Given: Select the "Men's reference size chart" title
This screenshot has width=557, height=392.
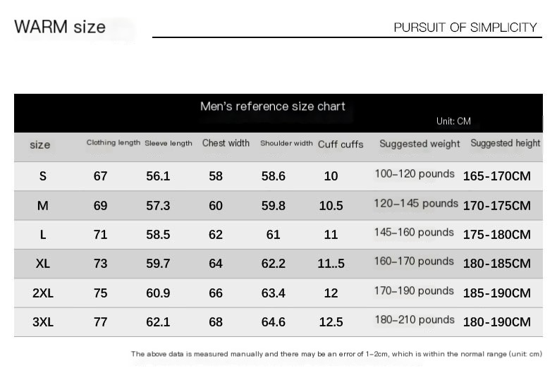Looking at the screenshot, I should pos(273,106).
